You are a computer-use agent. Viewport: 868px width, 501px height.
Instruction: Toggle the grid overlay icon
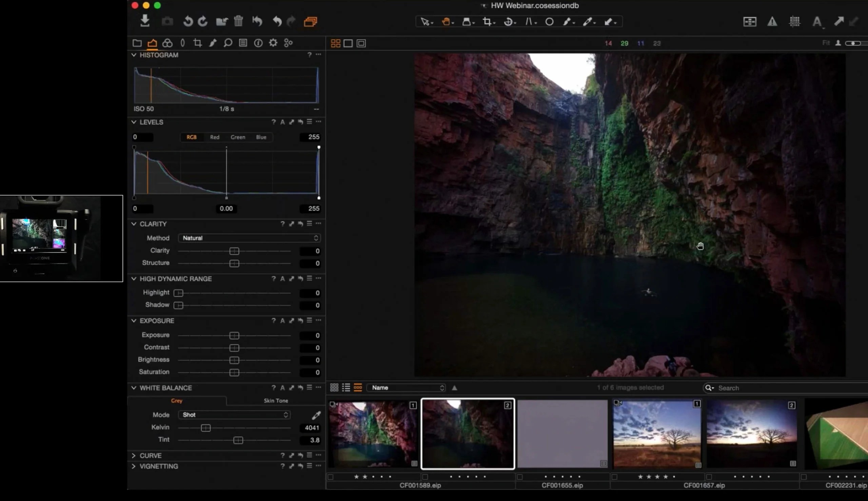point(794,22)
